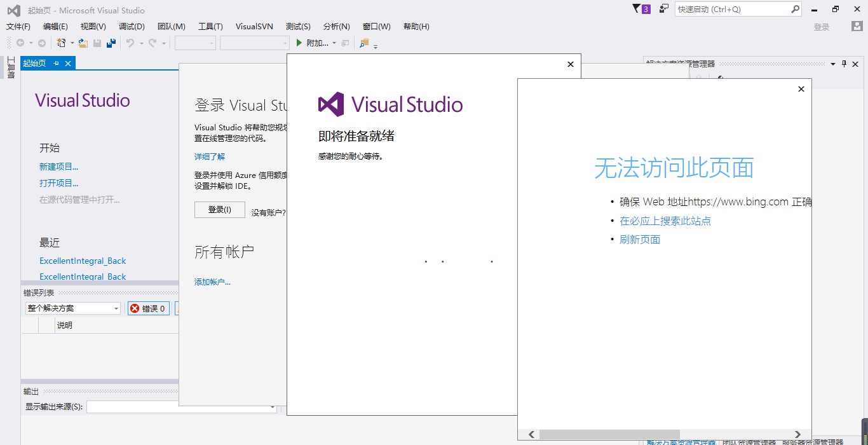Open the 帮助(H) menu
The width and height of the screenshot is (868, 445).
[x=416, y=26]
